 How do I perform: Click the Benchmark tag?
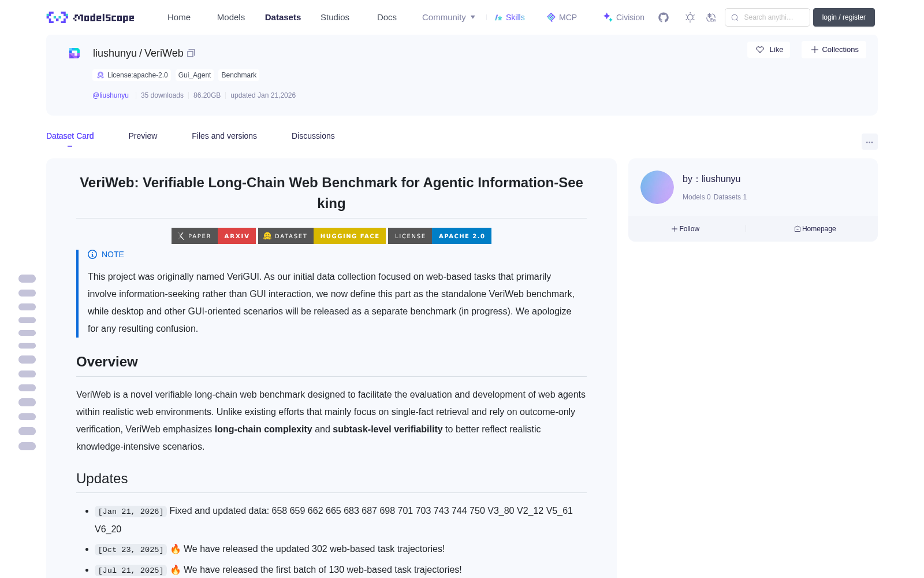coord(239,75)
